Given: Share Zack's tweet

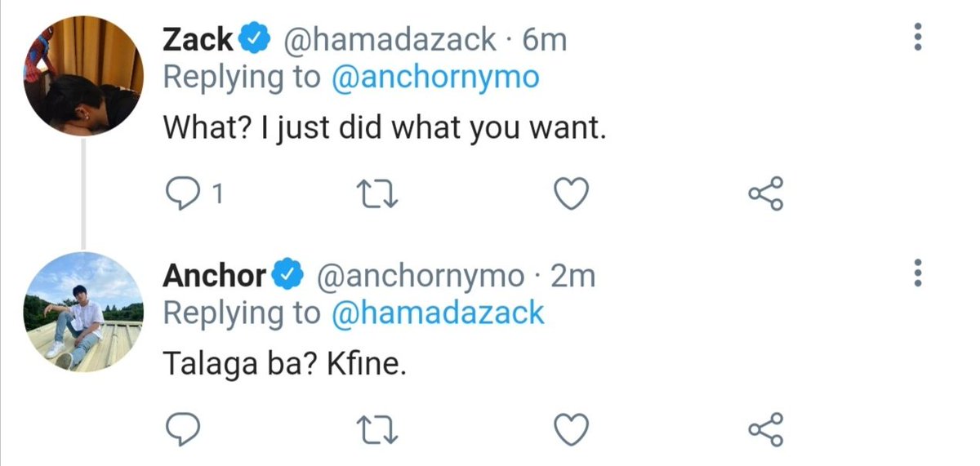Looking at the screenshot, I should 765,193.
